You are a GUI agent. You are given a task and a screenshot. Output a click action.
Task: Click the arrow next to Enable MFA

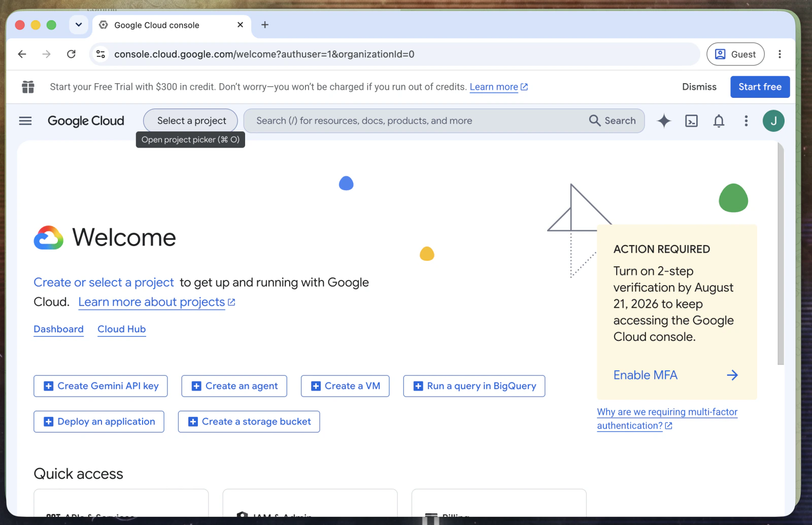(x=732, y=375)
